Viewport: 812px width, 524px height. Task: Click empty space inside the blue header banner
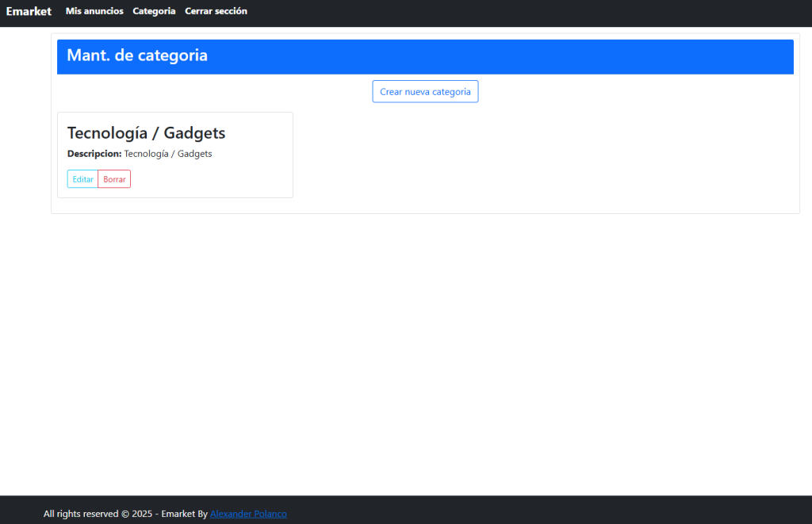(515, 57)
